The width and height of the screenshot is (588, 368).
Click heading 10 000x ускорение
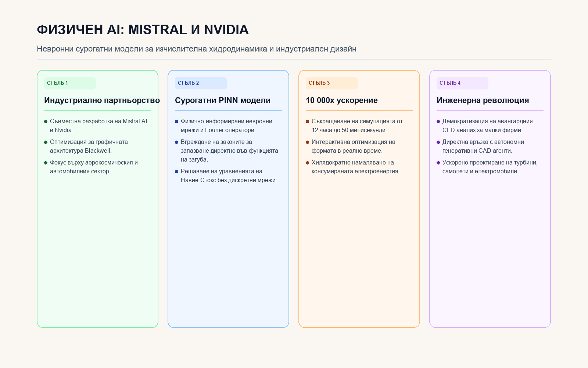click(x=342, y=100)
